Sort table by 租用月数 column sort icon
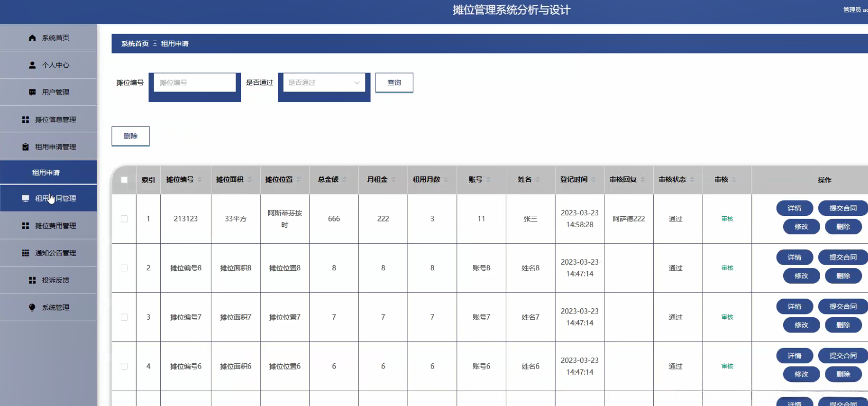 446,179
